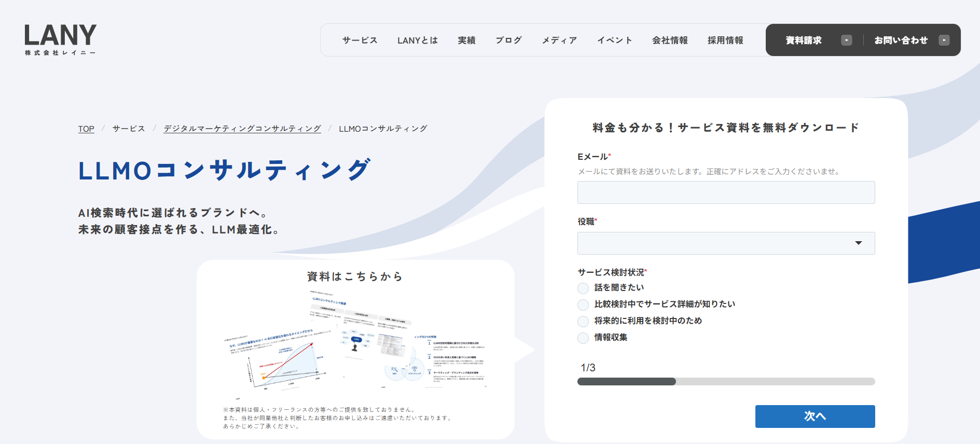Focus the Eメール input field
Screen dimensions: 980x444
[x=725, y=192]
